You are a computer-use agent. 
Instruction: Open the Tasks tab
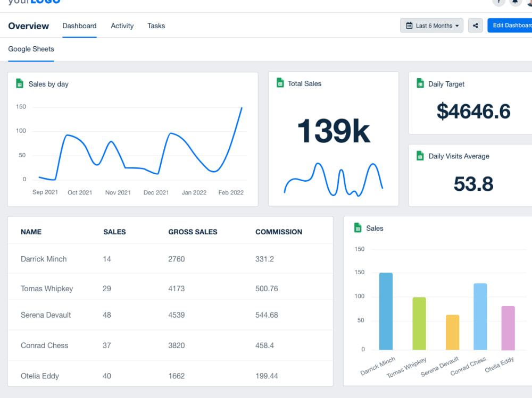(156, 26)
